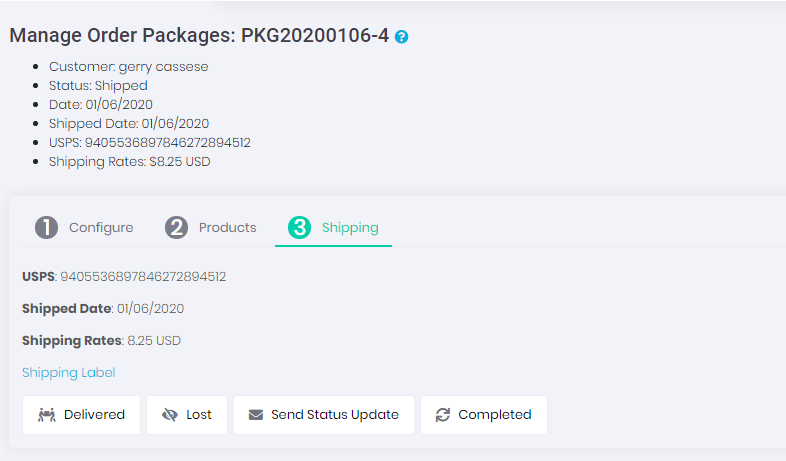The image size is (786, 461).
Task: Open the Products tab
Action: [x=227, y=227]
